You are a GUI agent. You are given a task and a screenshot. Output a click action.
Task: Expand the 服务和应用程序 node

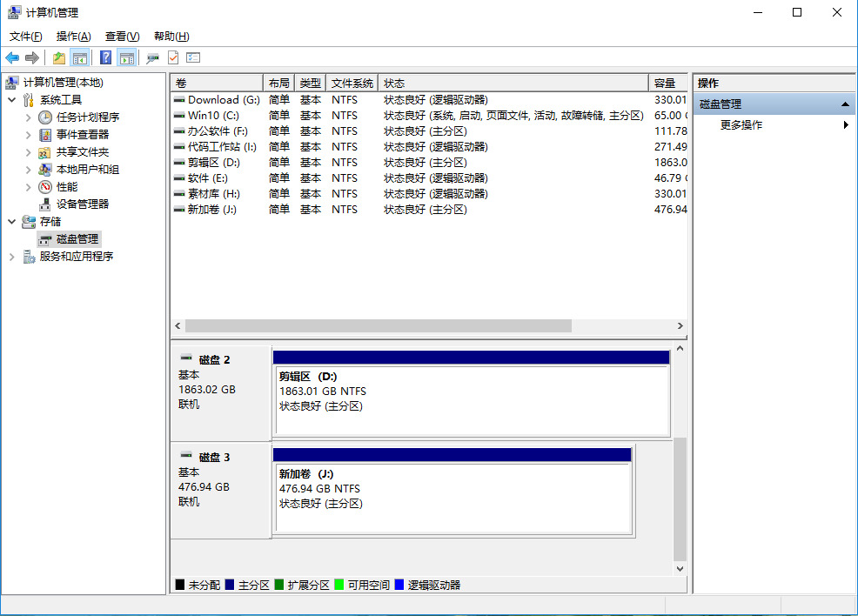(x=12, y=257)
